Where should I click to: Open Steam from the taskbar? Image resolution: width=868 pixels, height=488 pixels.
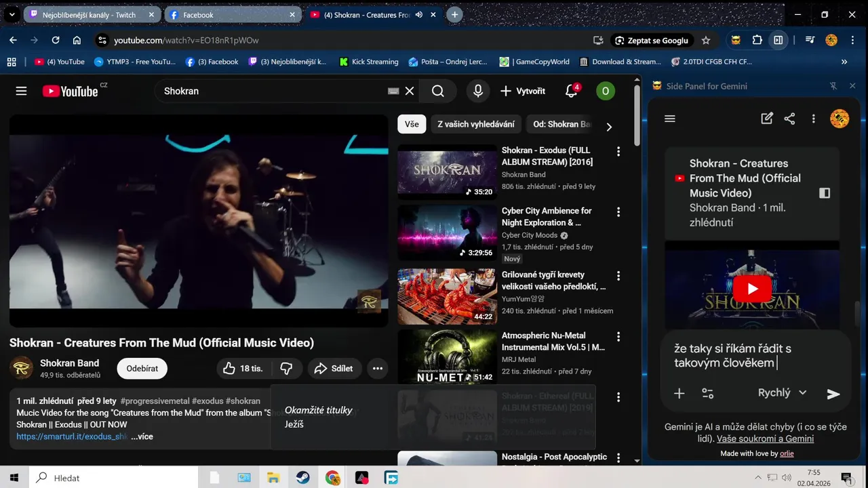[302, 478]
